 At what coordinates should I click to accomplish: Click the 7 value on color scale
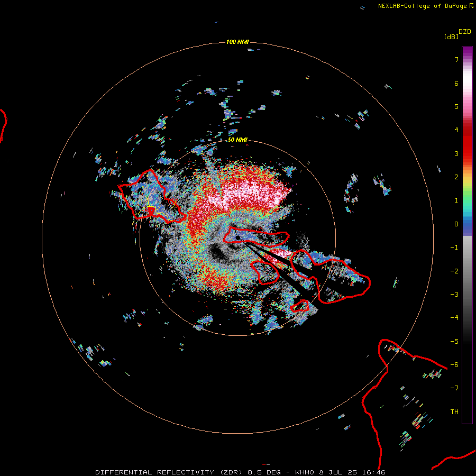456,59
